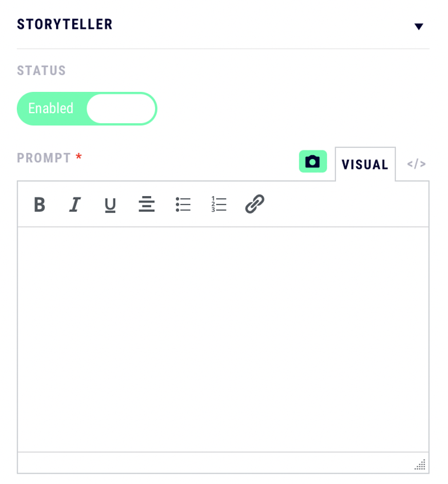Click inside the prompt text area
The image size is (448, 484).
click(x=223, y=339)
